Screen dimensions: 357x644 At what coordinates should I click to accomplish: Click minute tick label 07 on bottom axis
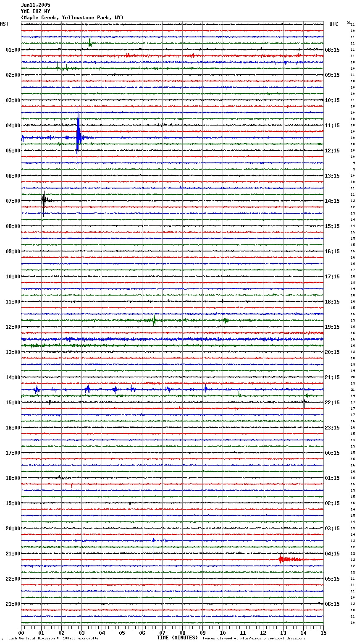163,632
